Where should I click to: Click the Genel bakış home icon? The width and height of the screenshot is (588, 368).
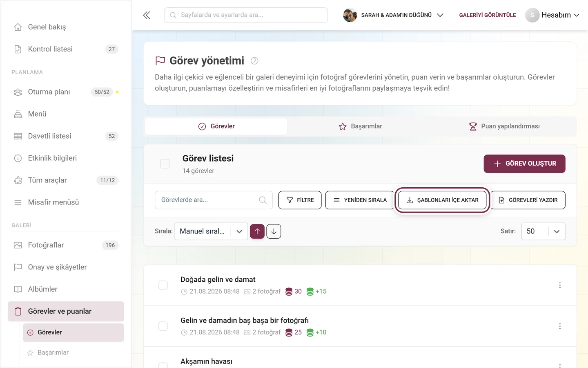point(18,27)
